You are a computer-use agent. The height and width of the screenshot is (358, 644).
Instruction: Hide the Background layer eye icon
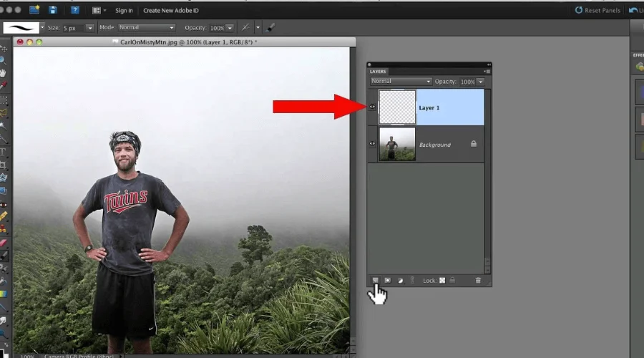tap(372, 143)
